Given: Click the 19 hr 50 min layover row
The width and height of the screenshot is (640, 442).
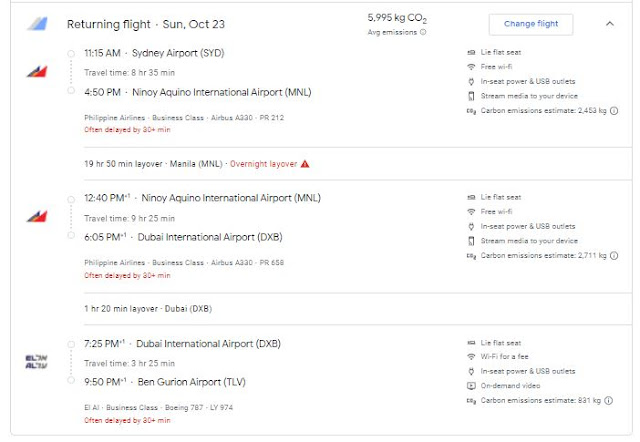Looking at the screenshot, I should coord(150,163).
